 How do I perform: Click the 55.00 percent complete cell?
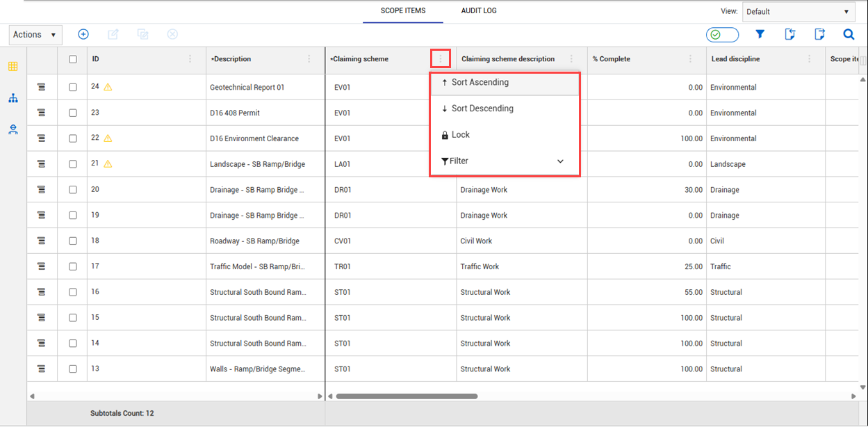647,292
